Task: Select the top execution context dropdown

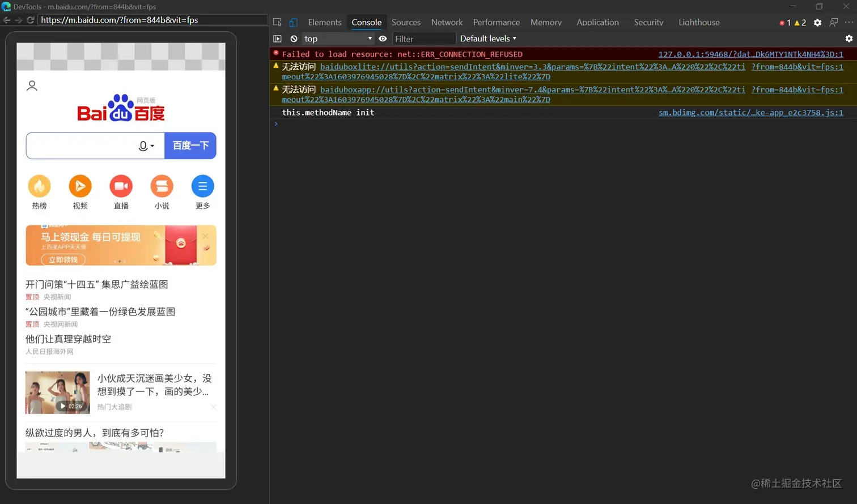Action: tap(338, 39)
